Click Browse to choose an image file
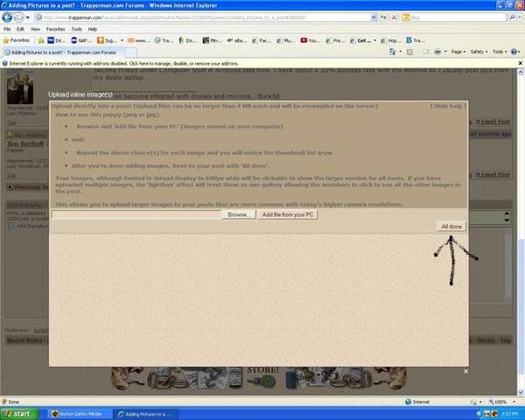 pyautogui.click(x=237, y=213)
